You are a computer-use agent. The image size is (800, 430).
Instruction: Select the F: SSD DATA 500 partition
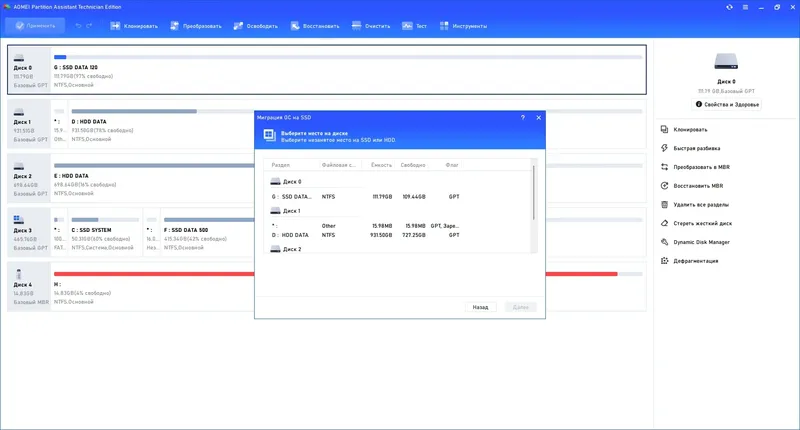pyautogui.click(x=208, y=234)
